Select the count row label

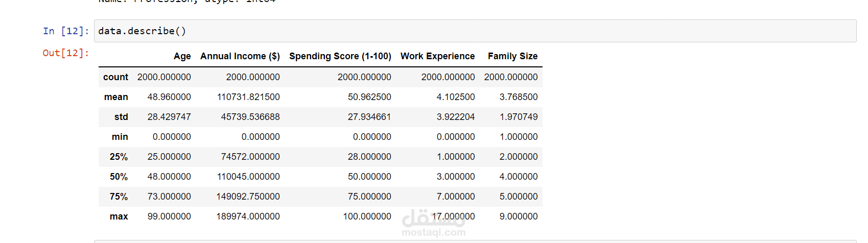115,77
